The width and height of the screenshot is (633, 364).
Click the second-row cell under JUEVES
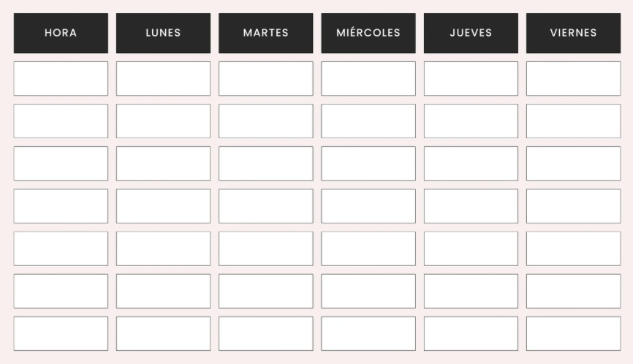[x=471, y=121]
